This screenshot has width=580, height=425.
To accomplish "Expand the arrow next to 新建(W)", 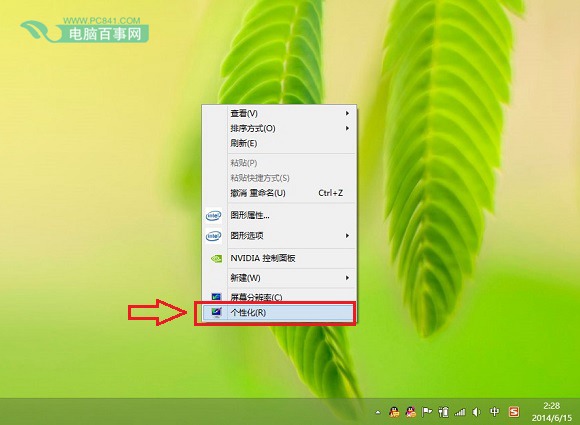I will point(347,278).
